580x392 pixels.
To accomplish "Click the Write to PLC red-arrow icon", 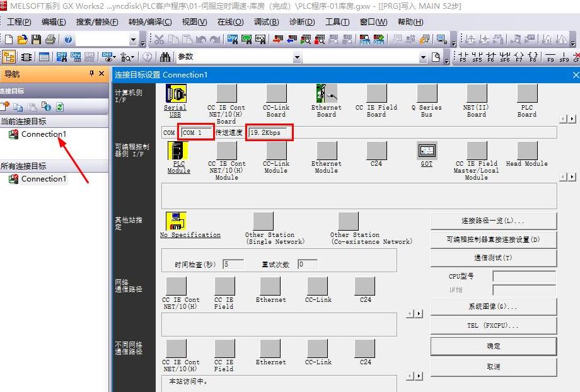I will pos(278,39).
